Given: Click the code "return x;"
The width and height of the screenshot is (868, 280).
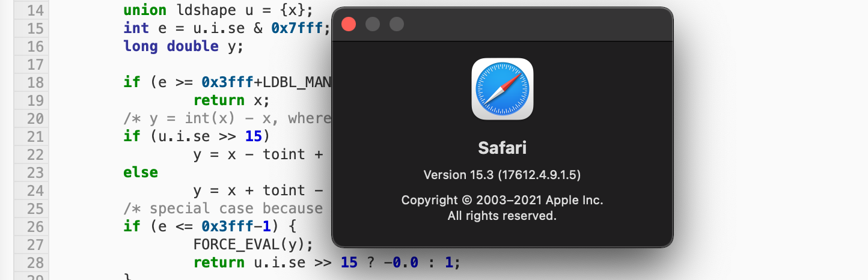Looking at the screenshot, I should [x=232, y=100].
